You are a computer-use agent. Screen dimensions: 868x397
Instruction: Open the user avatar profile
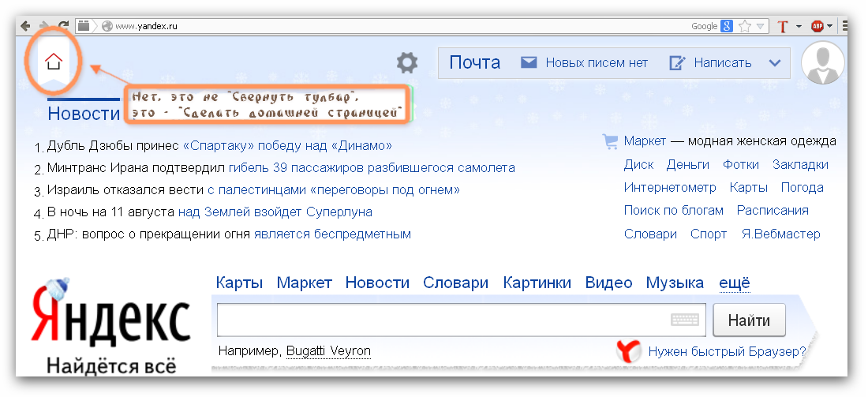click(x=822, y=62)
